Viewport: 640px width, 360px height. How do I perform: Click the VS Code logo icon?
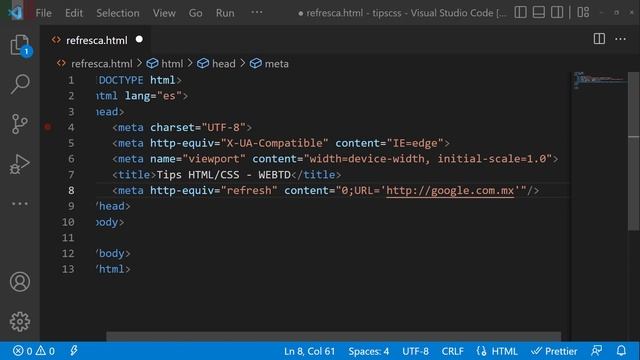(16, 13)
